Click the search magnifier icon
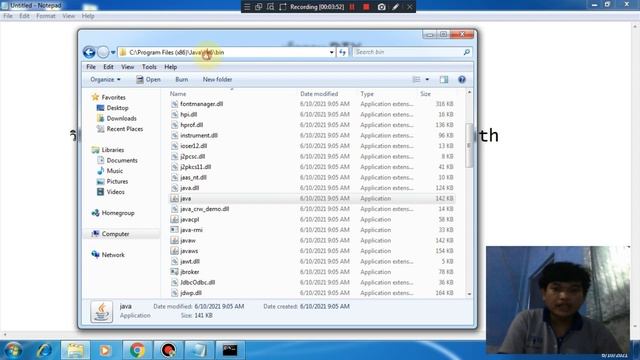 [x=467, y=52]
